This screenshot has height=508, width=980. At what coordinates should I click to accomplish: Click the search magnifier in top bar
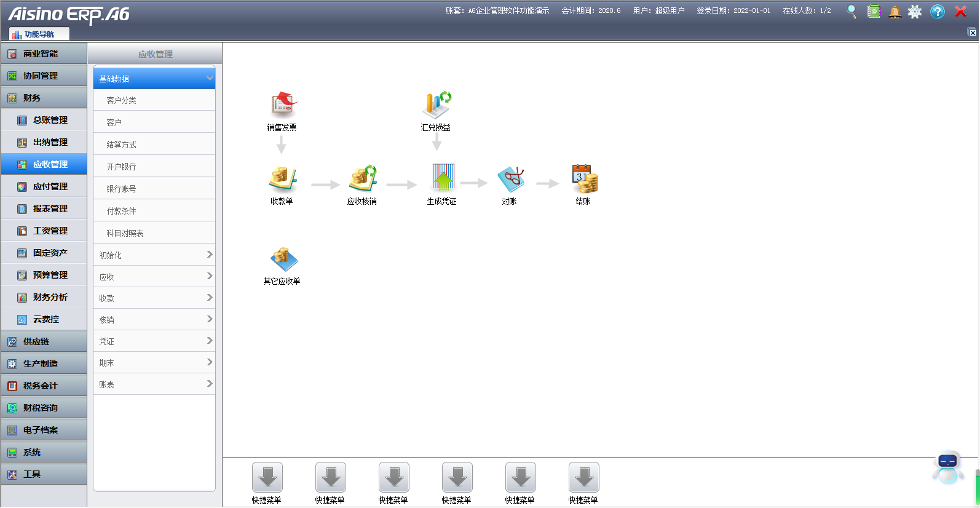[852, 12]
